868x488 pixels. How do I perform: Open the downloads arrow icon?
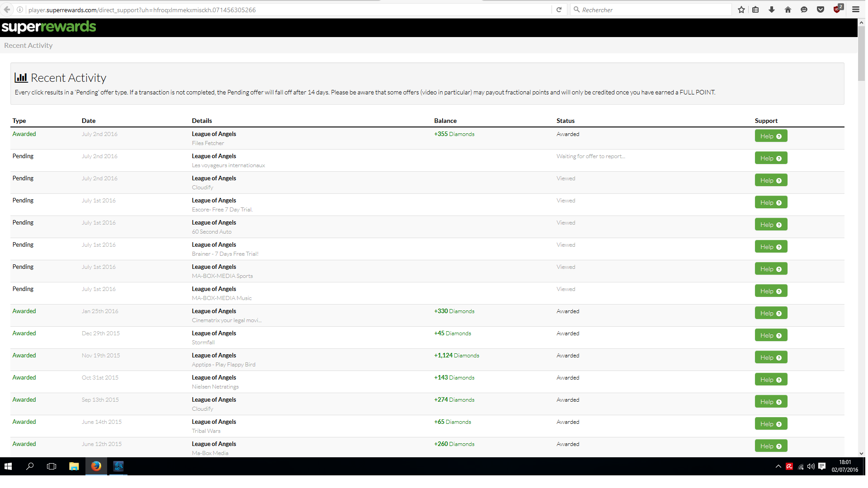tap(772, 9)
